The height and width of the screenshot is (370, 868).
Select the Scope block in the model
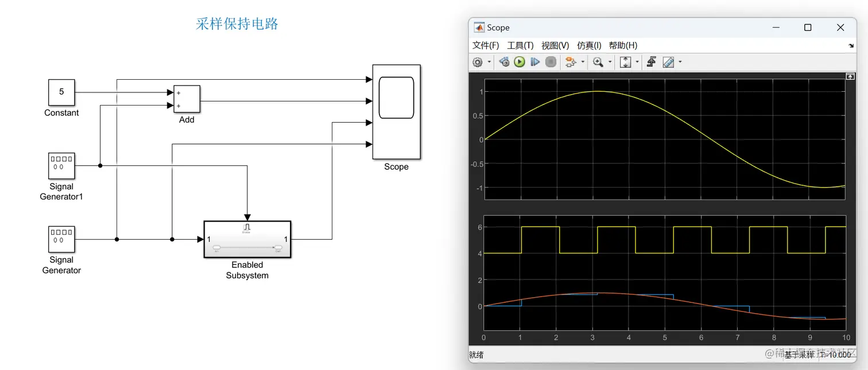pos(397,112)
